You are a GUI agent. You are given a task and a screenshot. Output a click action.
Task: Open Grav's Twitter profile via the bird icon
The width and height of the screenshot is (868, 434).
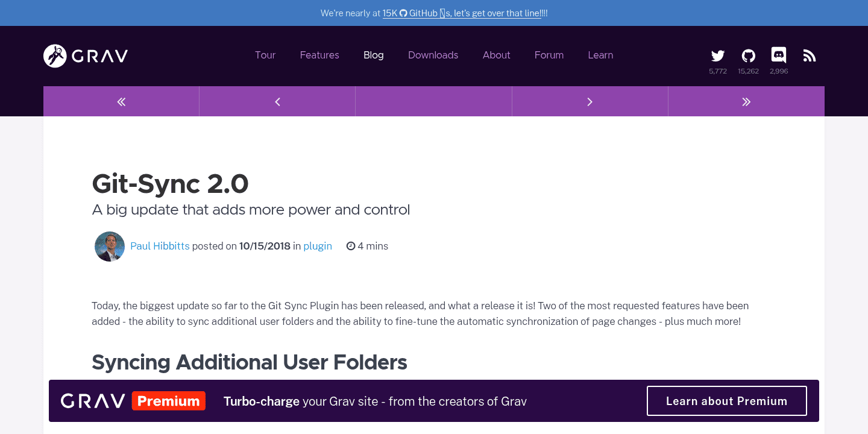coord(717,55)
